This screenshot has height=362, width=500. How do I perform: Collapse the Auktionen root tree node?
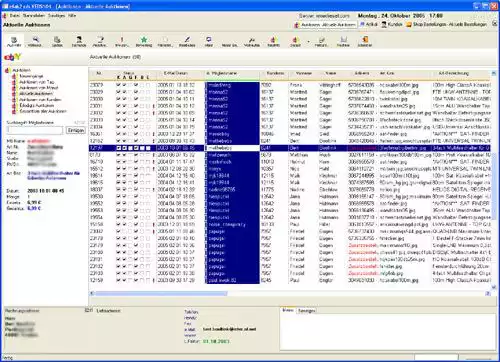click(6, 70)
